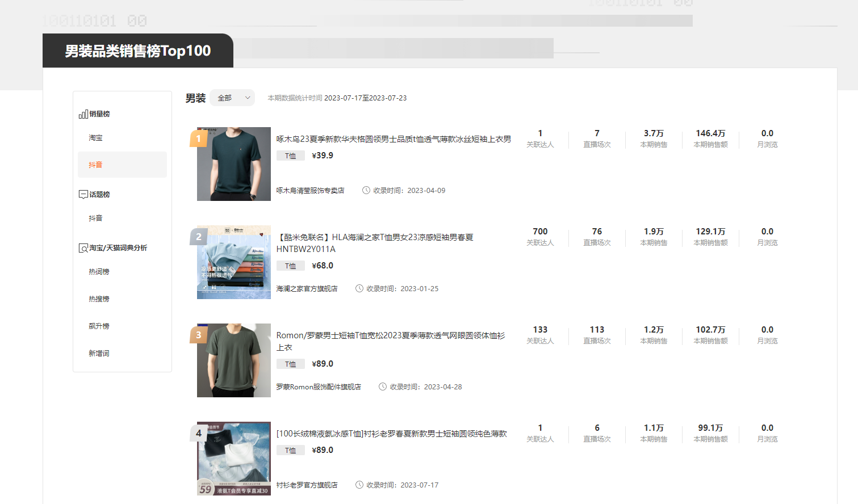Click 本期销售额 value 102.7万

pyautogui.click(x=710, y=330)
